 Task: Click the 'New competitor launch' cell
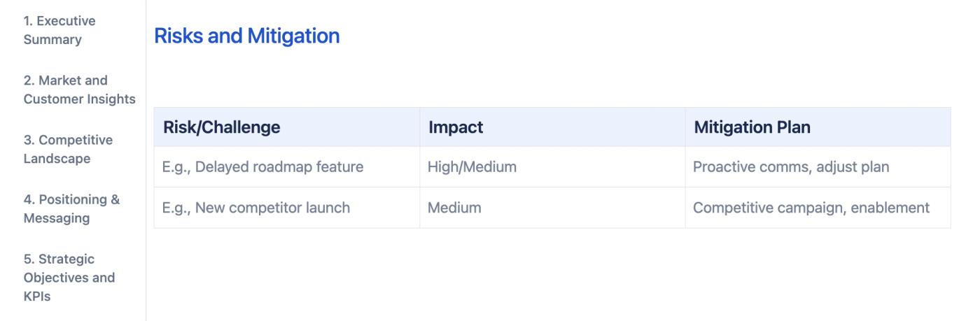click(x=256, y=208)
